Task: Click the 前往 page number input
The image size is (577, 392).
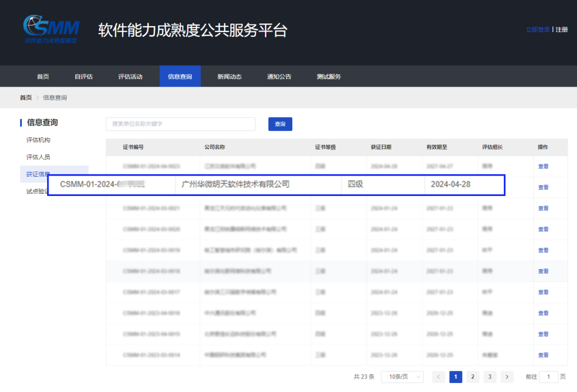Action: (548, 377)
